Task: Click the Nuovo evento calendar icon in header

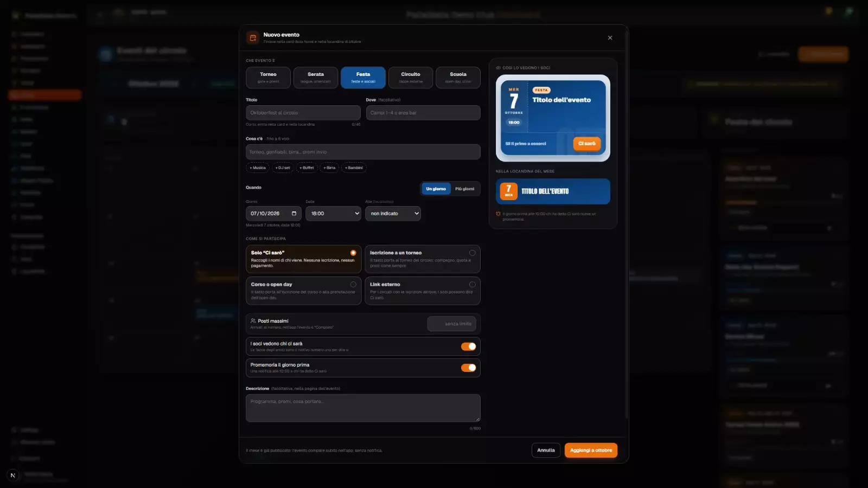Action: pyautogui.click(x=252, y=37)
